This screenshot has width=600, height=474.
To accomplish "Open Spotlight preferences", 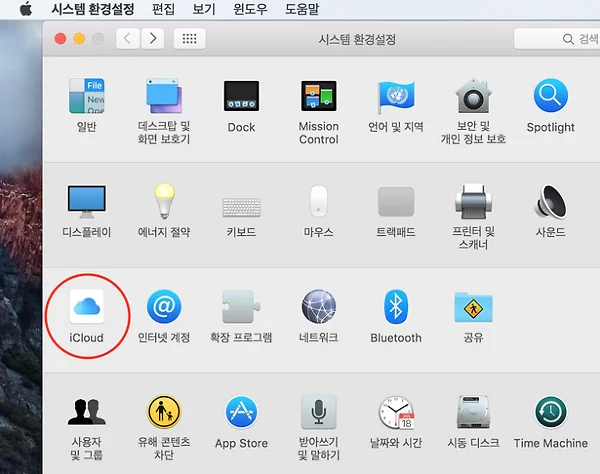I will pos(550,105).
